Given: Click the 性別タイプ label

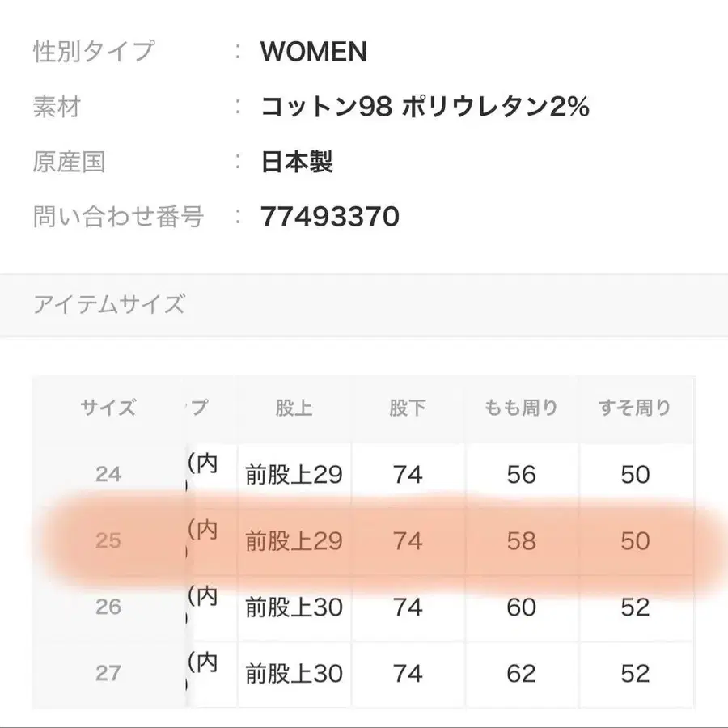Looking at the screenshot, I should (x=93, y=53).
